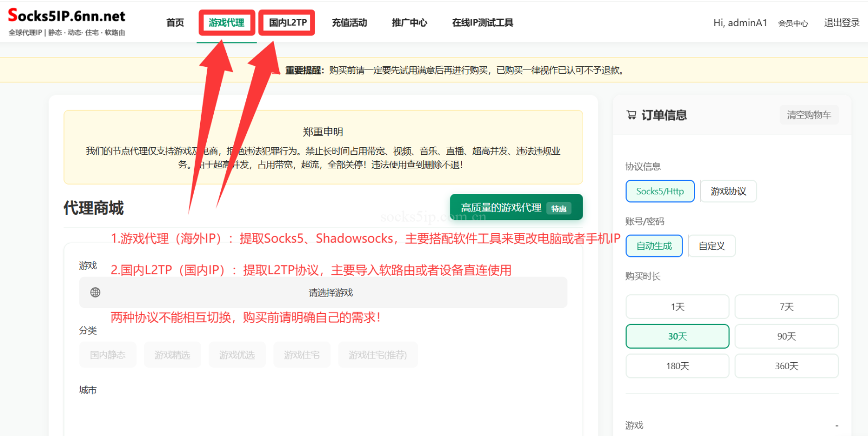Click Hi, adminA1 username text

[x=740, y=23]
